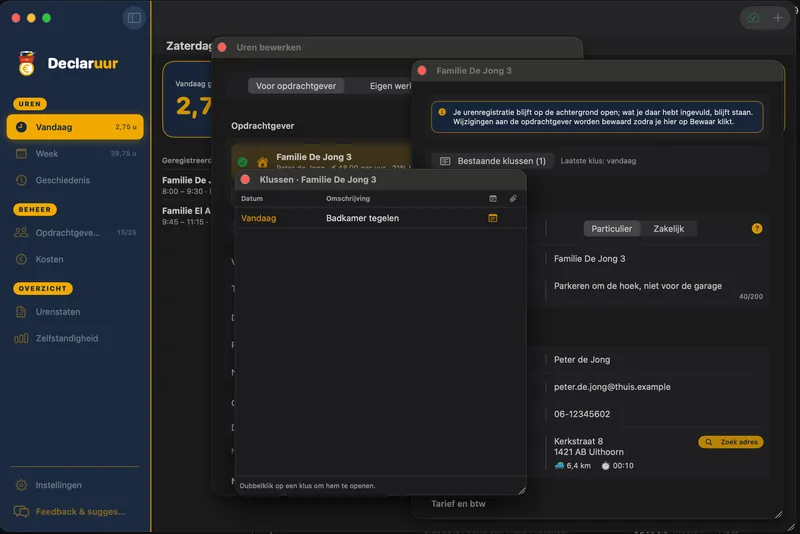This screenshot has width=800, height=534.
Task: Click the Instellingen gear icon
Action: click(x=21, y=485)
